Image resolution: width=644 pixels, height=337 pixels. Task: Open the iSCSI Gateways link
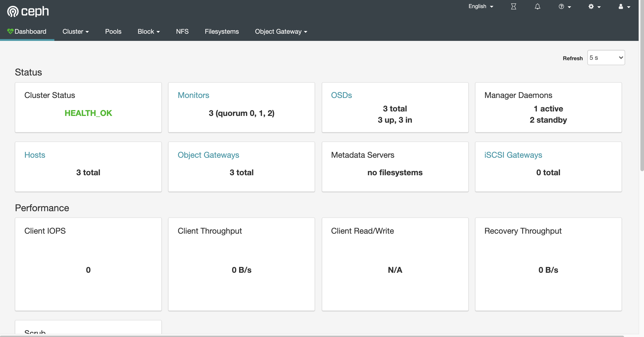point(513,155)
